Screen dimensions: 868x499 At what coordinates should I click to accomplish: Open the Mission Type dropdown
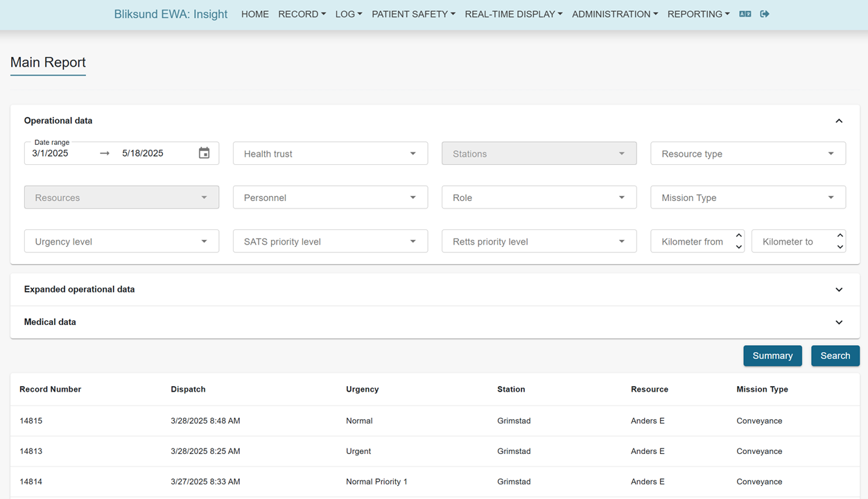(x=748, y=198)
